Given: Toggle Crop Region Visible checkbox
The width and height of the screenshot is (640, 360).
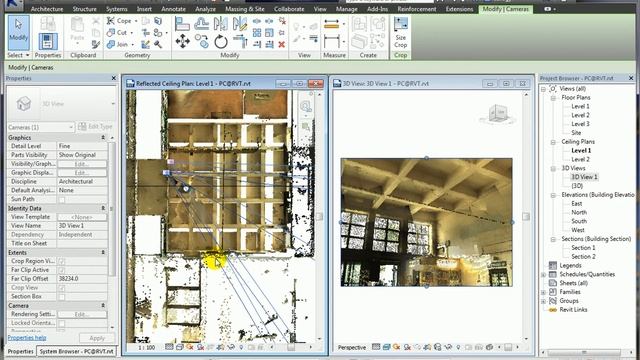Looking at the screenshot, I should coord(62,261).
